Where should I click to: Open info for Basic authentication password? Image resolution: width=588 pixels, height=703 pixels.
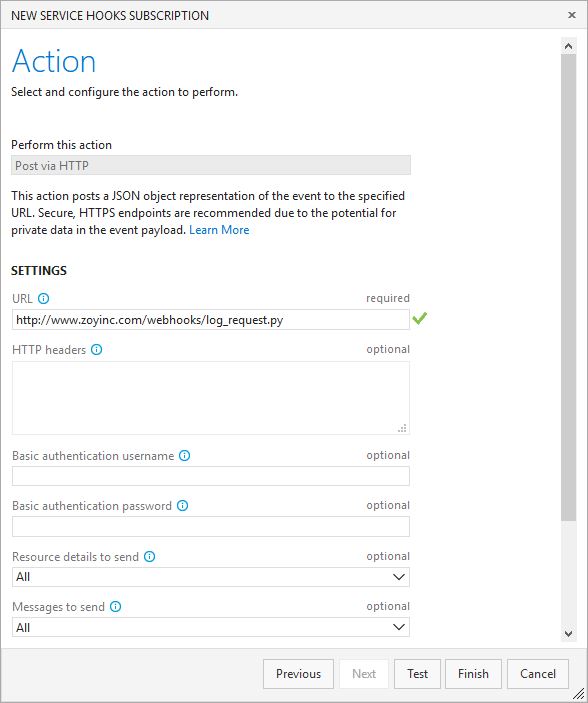click(182, 506)
